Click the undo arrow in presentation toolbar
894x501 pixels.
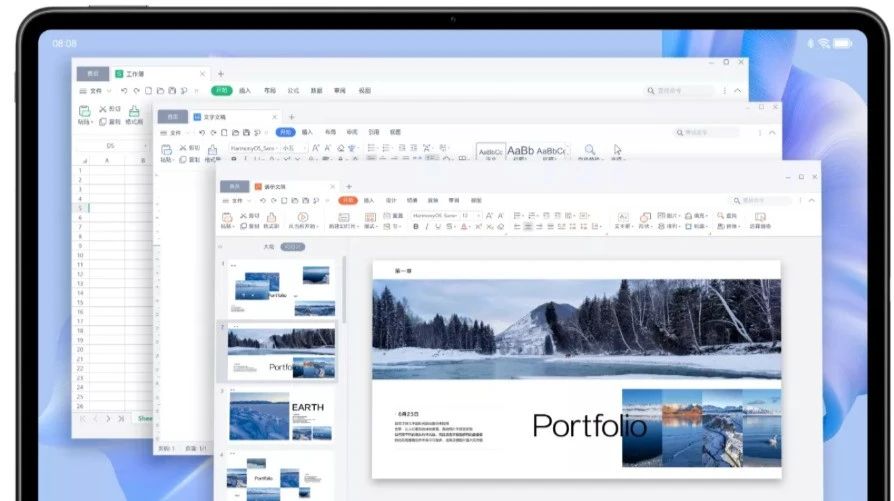(x=261, y=201)
